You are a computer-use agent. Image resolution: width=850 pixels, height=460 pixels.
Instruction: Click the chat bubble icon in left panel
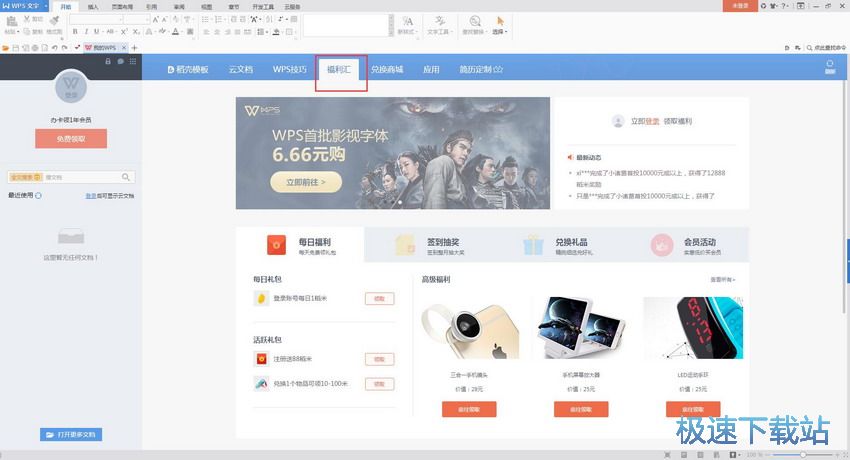[x=120, y=61]
